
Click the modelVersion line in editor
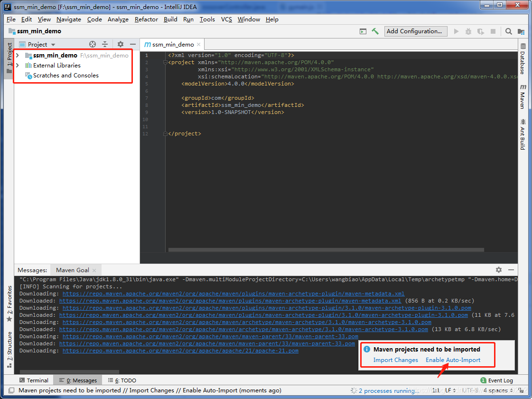point(237,84)
